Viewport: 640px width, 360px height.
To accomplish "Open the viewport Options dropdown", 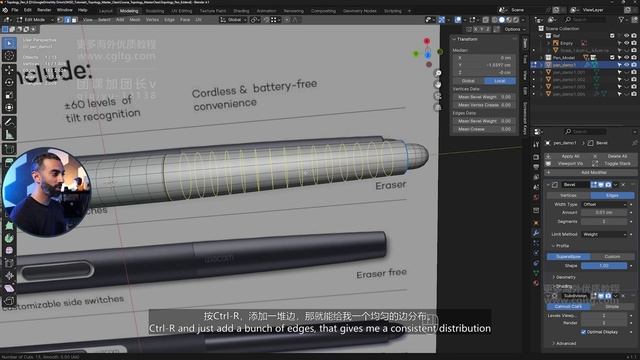I will pos(514,29).
